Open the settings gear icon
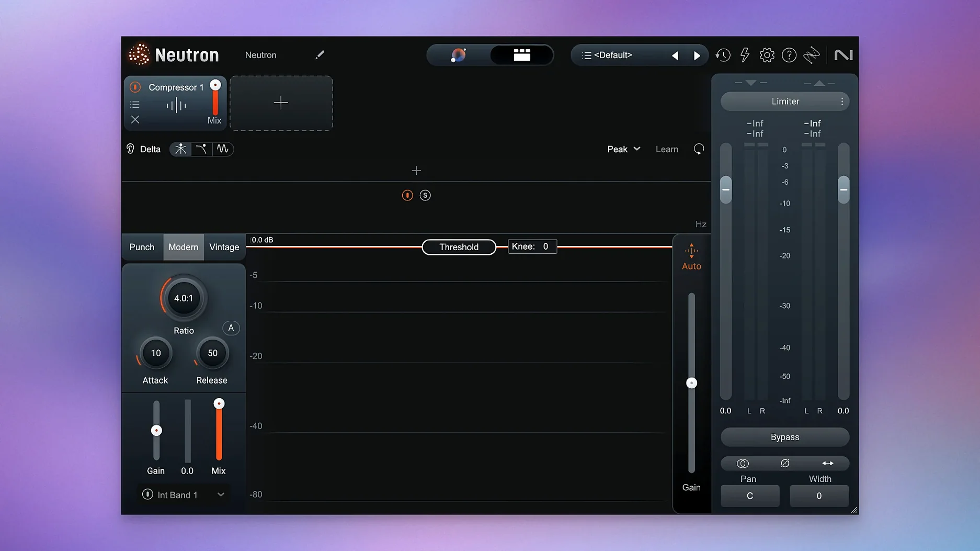980x551 pixels. tap(767, 55)
